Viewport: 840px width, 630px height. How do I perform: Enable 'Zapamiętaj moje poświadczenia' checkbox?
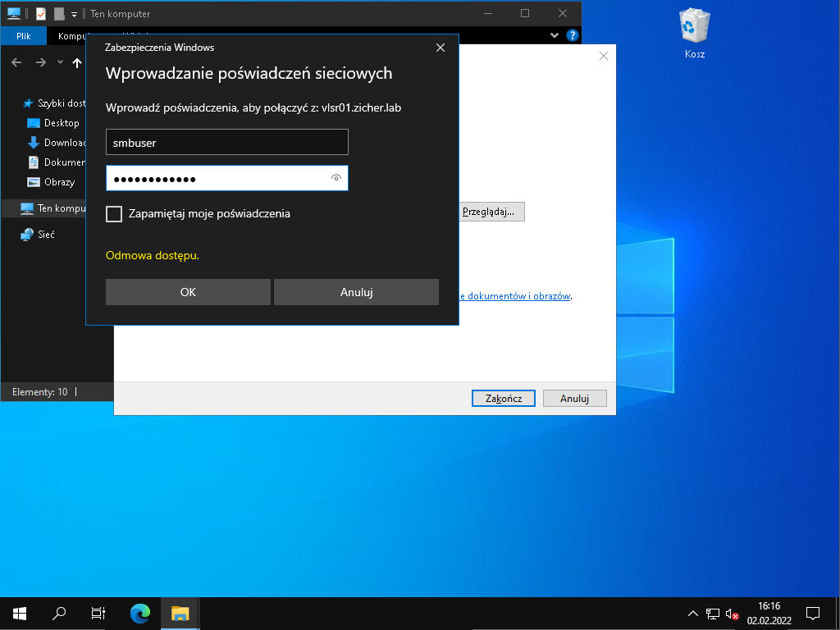click(x=114, y=214)
